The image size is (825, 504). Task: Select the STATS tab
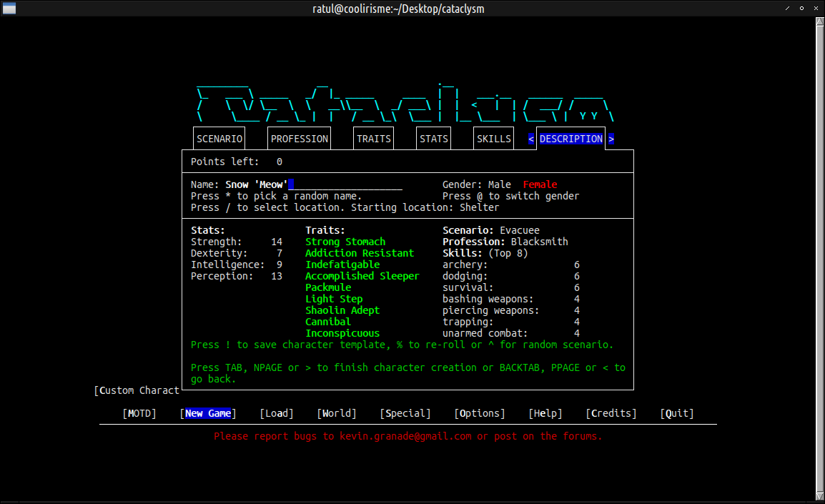[x=433, y=139]
